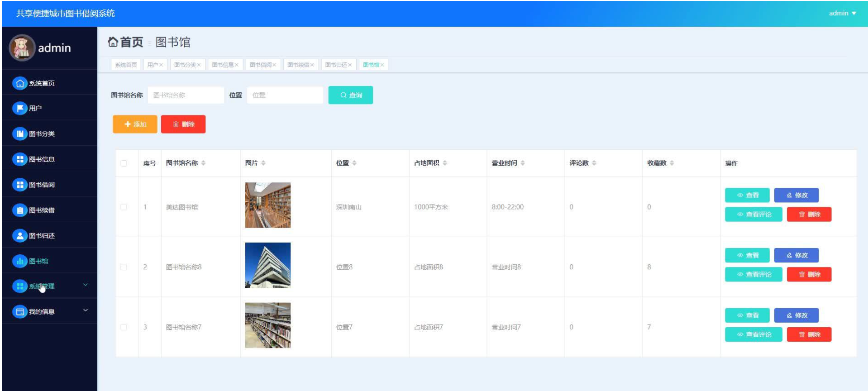Click the red 删除 button above the table
This screenshot has width=868, height=391.
click(183, 124)
